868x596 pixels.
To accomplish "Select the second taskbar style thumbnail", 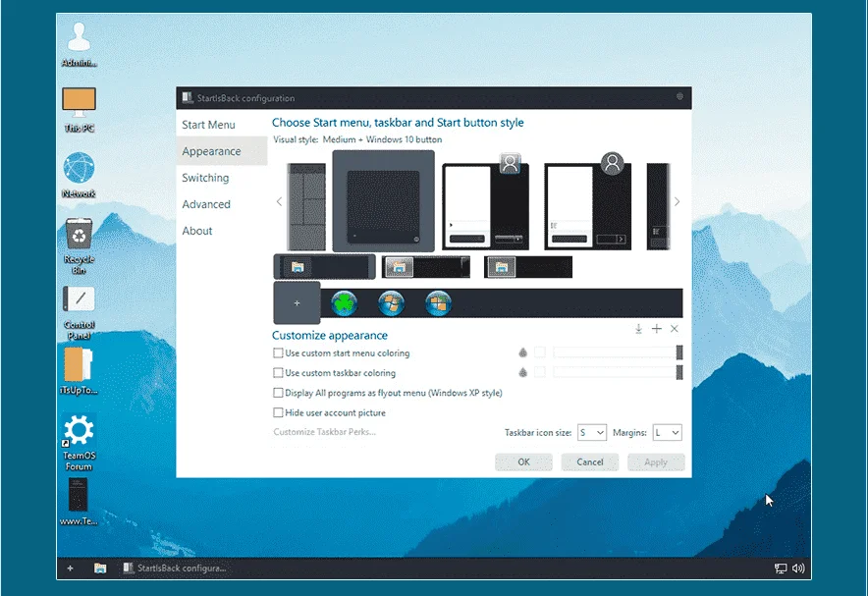I will coord(426,267).
